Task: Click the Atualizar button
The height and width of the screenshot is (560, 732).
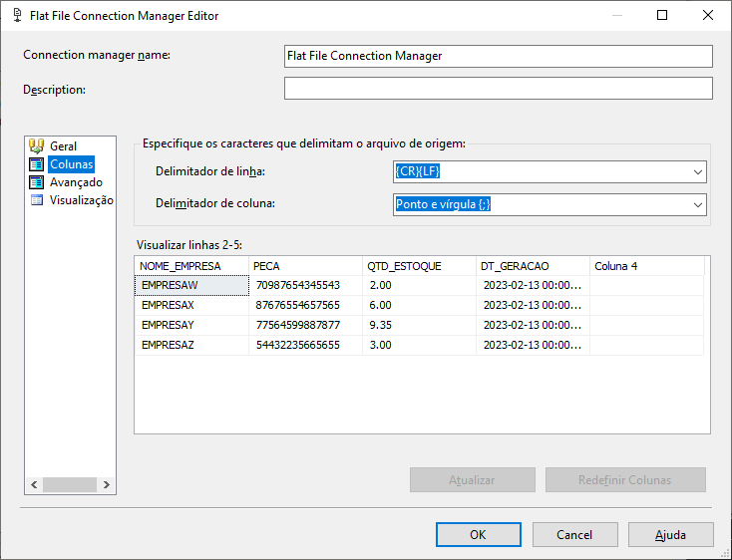Action: (473, 480)
